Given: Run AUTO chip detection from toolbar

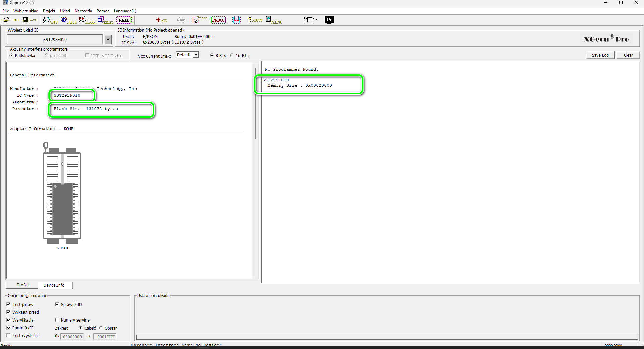Looking at the screenshot, I should click(x=50, y=20).
